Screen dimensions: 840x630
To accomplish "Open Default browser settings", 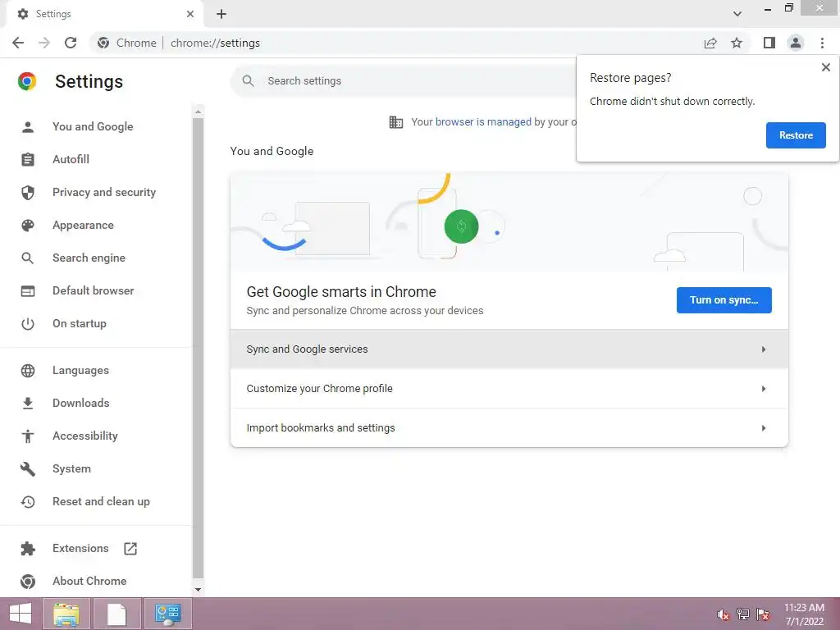I will point(94,291).
